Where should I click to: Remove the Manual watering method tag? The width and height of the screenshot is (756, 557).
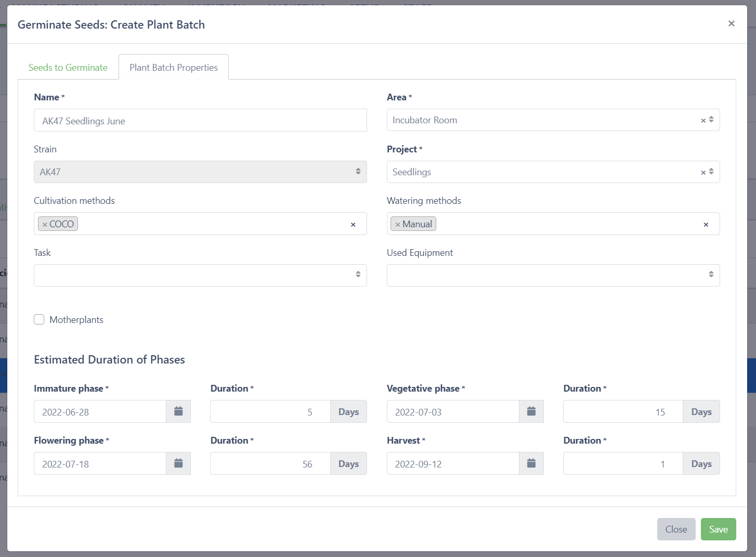coord(398,225)
